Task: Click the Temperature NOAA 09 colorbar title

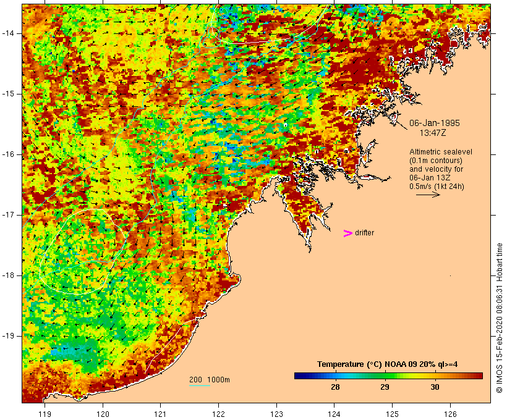Action: (388, 364)
